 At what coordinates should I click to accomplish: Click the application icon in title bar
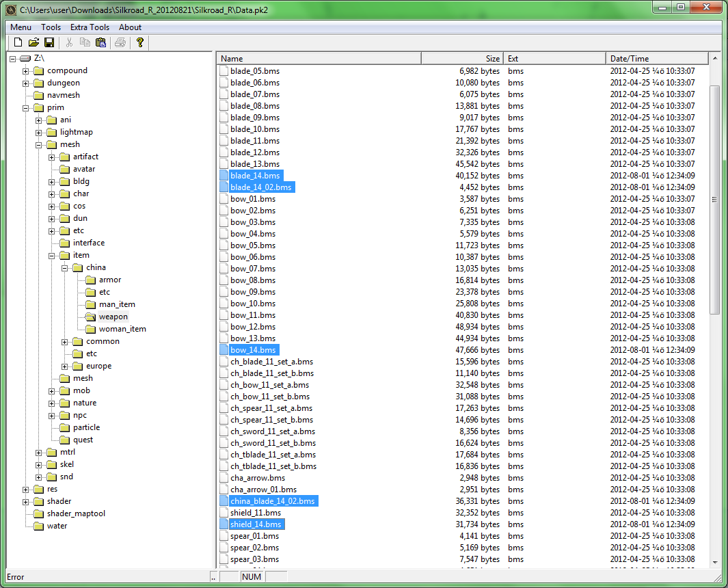click(11, 10)
